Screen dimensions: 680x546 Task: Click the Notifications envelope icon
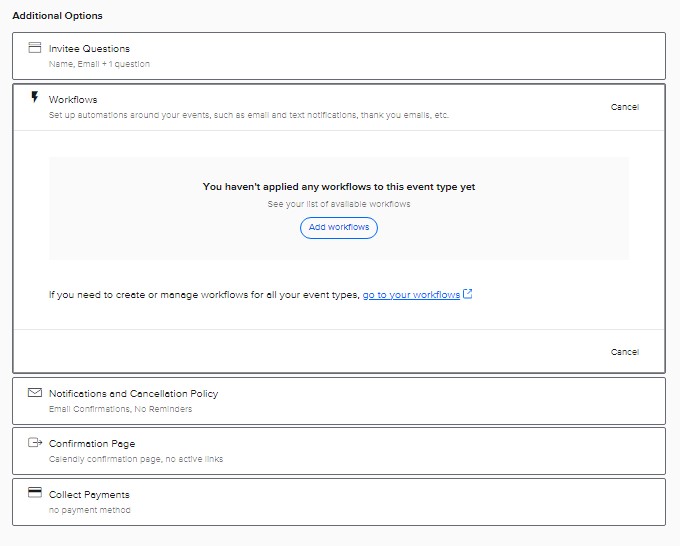point(35,392)
